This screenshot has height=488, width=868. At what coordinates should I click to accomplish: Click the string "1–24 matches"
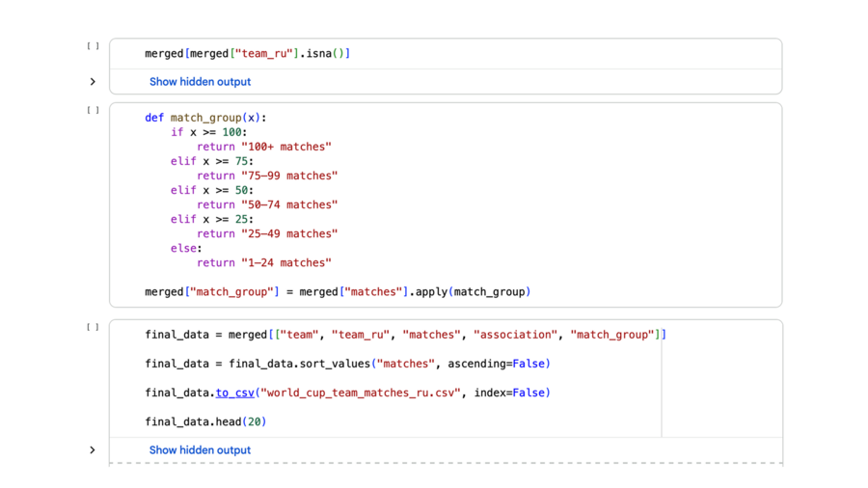point(286,263)
